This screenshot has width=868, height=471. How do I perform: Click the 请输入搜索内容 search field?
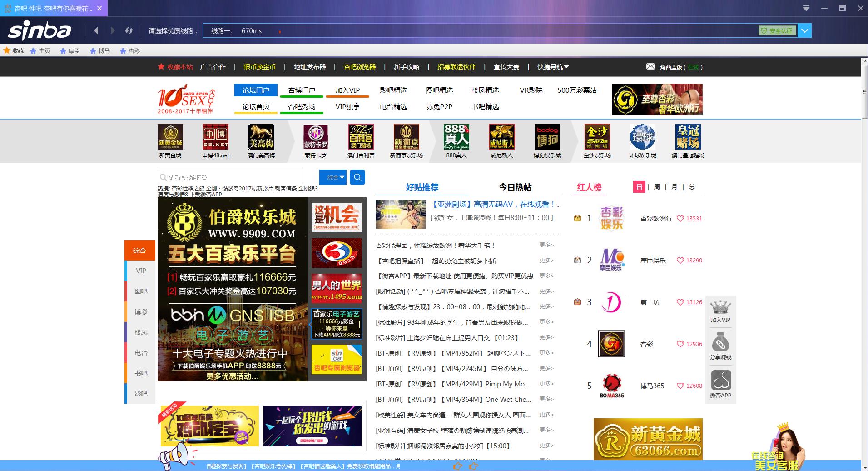pyautogui.click(x=230, y=177)
